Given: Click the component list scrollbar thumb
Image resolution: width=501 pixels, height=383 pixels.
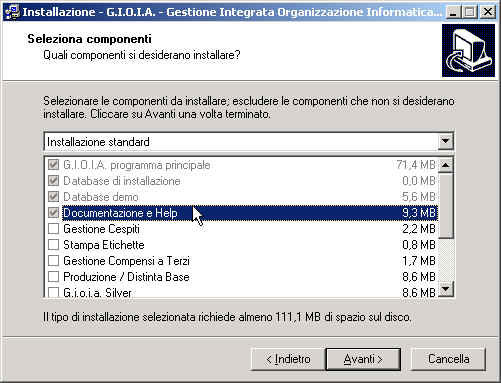Looking at the screenshot, I should 446,205.
